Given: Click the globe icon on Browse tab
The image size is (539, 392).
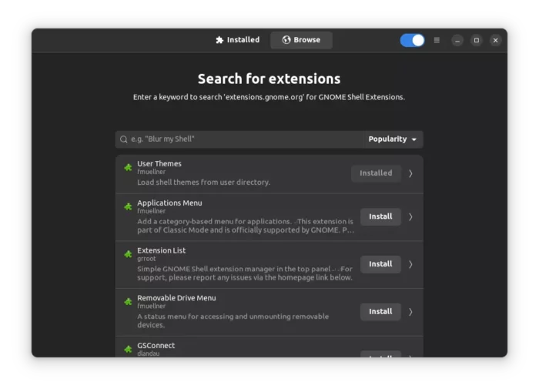Looking at the screenshot, I should [x=286, y=40].
